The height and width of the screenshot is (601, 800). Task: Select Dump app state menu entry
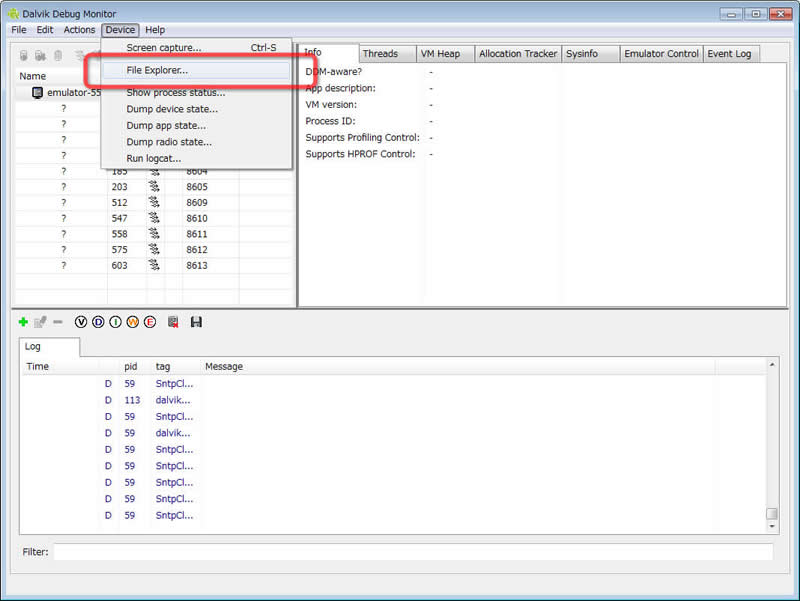(196, 126)
